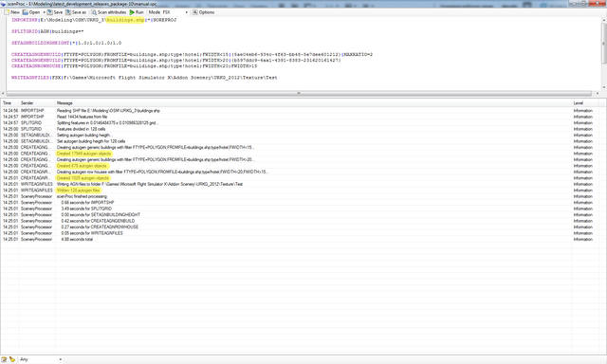Clear the log with the broom icon
This screenshot has width=607, height=364.
tap(12, 360)
